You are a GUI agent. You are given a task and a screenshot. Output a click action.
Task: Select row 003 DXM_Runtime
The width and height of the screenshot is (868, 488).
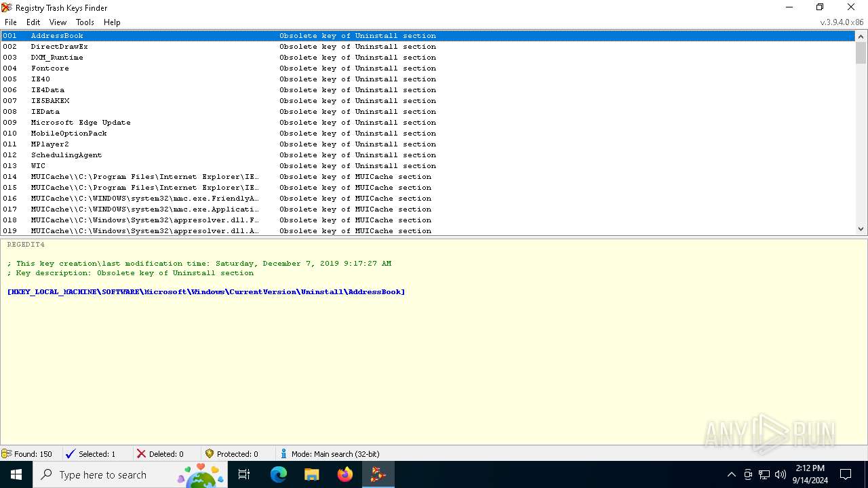click(x=428, y=58)
